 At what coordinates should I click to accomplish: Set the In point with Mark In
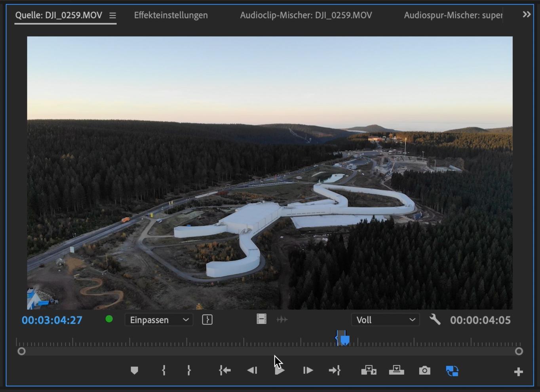pyautogui.click(x=164, y=371)
